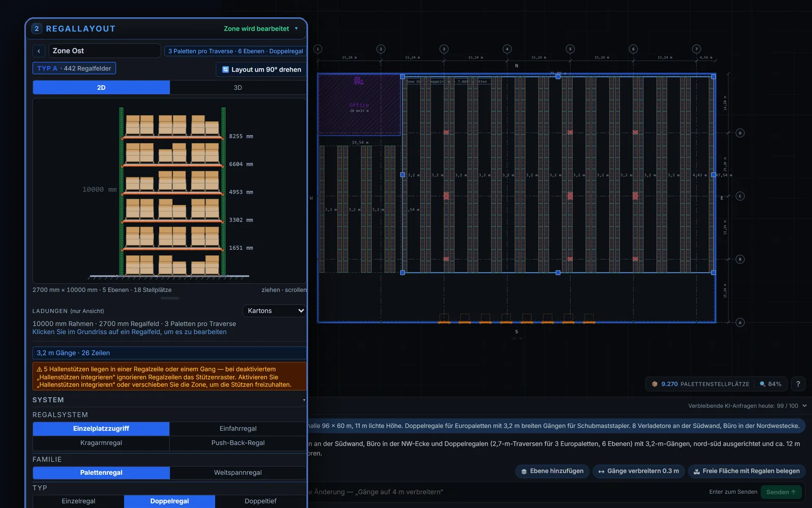The width and height of the screenshot is (812, 508).
Task: Open help with the question mark button
Action: 798,384
